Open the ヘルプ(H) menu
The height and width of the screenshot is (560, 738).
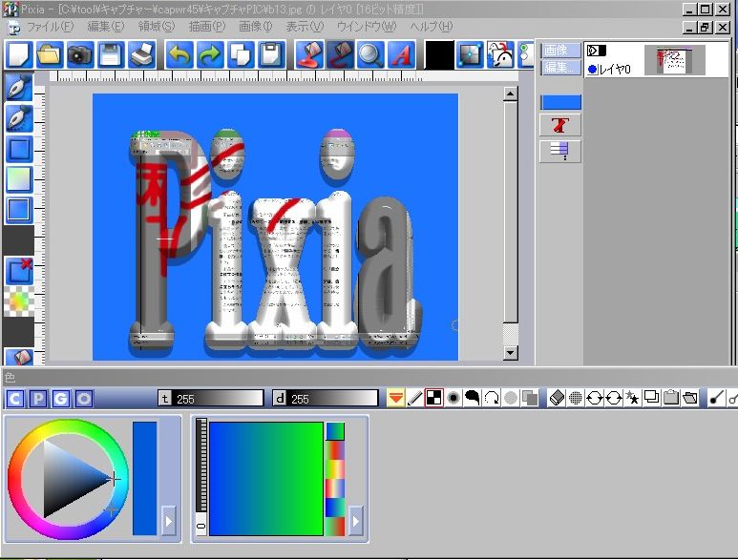coord(431,27)
